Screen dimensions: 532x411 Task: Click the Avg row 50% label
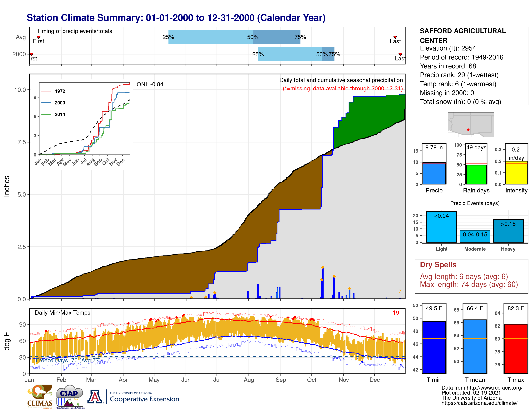(253, 37)
